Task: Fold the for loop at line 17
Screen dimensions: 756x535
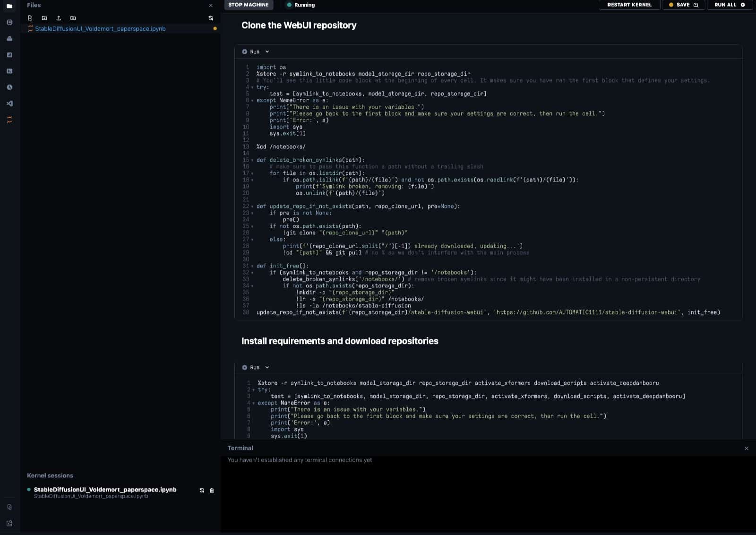Action: tap(252, 173)
